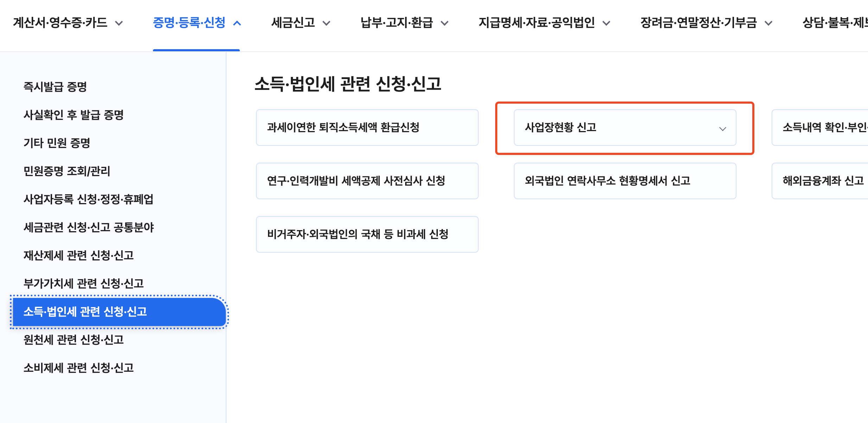Expand the 사업장현황 신고 dropdown
Image resolution: width=868 pixels, height=423 pixels.
click(625, 128)
